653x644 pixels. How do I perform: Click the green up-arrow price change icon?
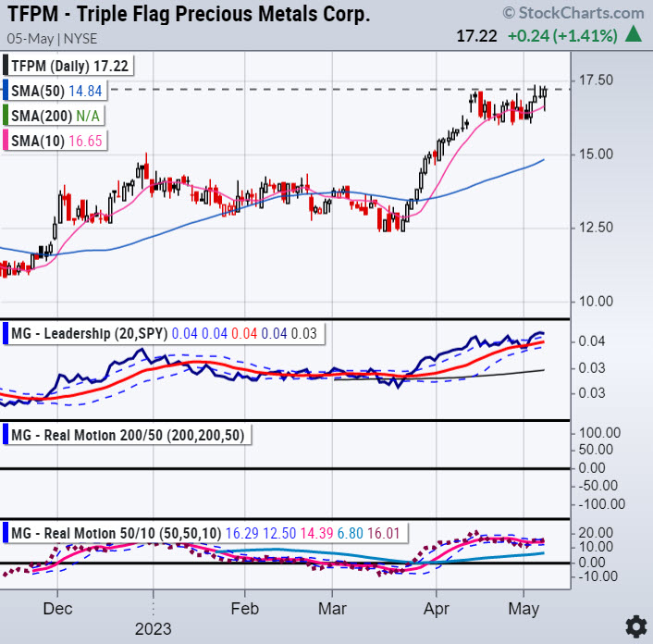click(x=634, y=35)
